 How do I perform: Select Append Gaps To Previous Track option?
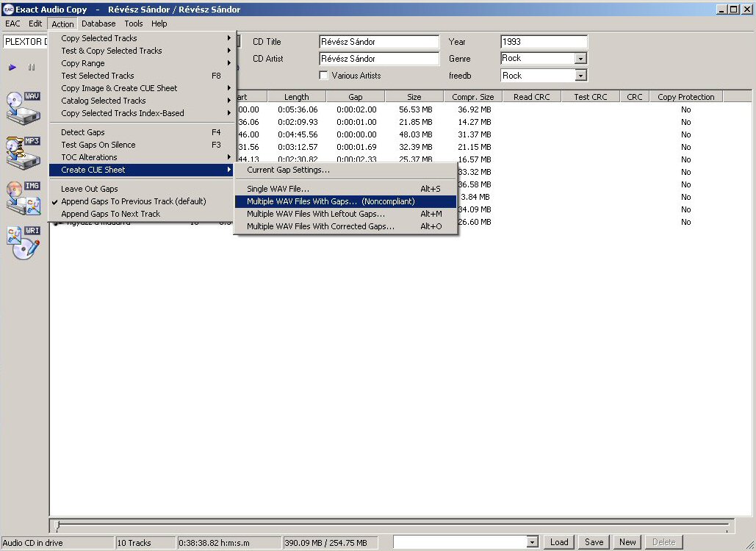[133, 201]
